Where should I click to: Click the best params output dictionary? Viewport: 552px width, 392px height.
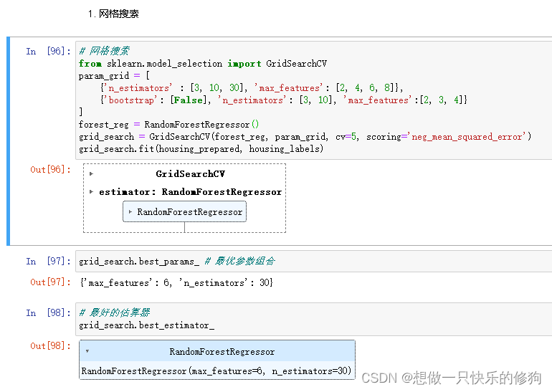coord(177,282)
